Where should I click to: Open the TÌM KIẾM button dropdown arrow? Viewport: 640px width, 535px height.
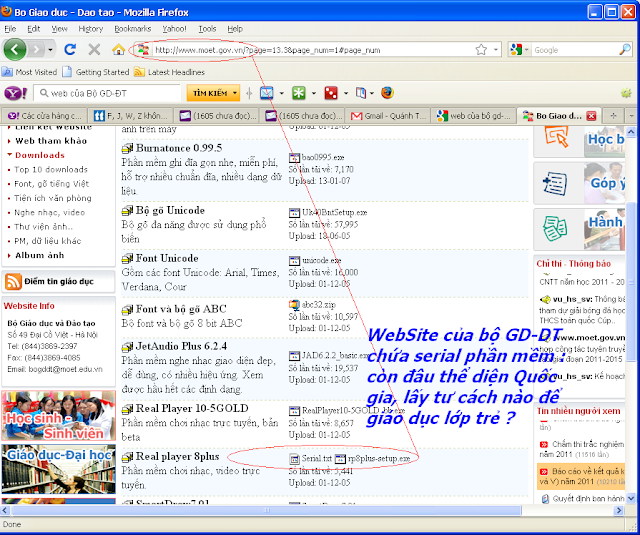pyautogui.click(x=235, y=93)
